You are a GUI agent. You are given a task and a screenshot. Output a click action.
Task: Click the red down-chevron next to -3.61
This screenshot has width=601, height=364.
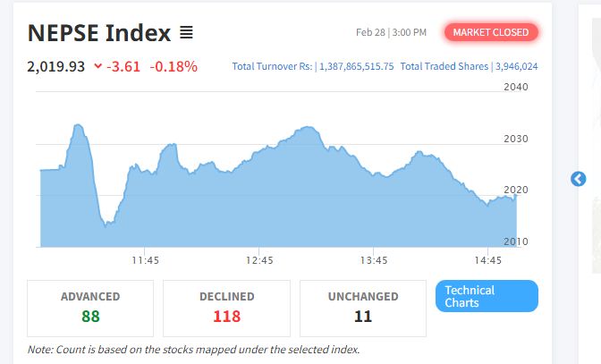(98, 66)
